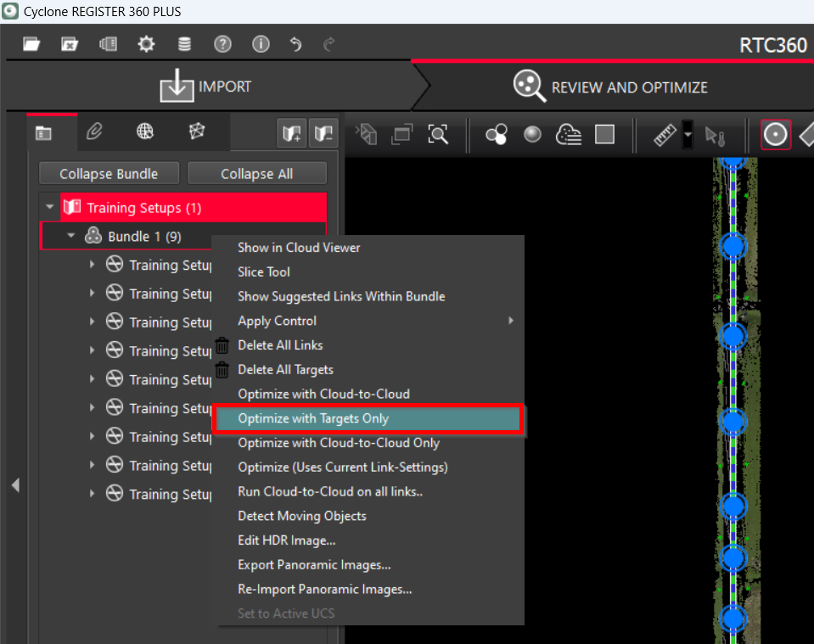The width and height of the screenshot is (814, 644).
Task: Open the Settings gear icon
Action: [146, 44]
